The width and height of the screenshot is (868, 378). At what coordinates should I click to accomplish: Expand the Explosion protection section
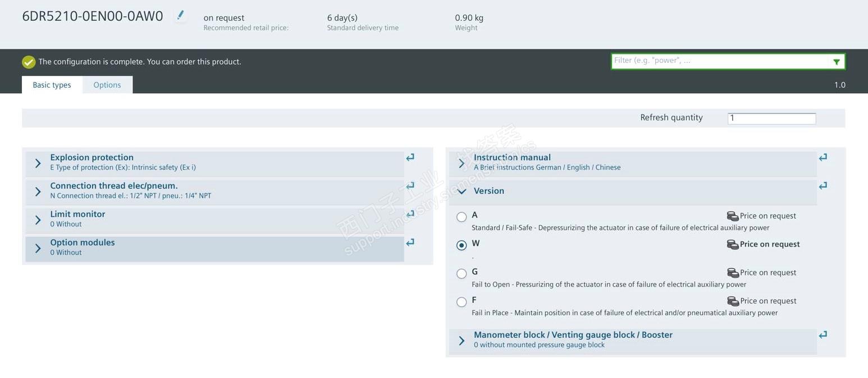coord(38,163)
